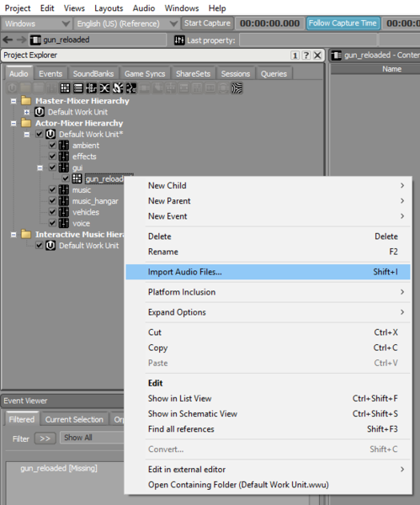
Task: Collapse the Master-Mixer Hierarchy node
Action: (13, 101)
